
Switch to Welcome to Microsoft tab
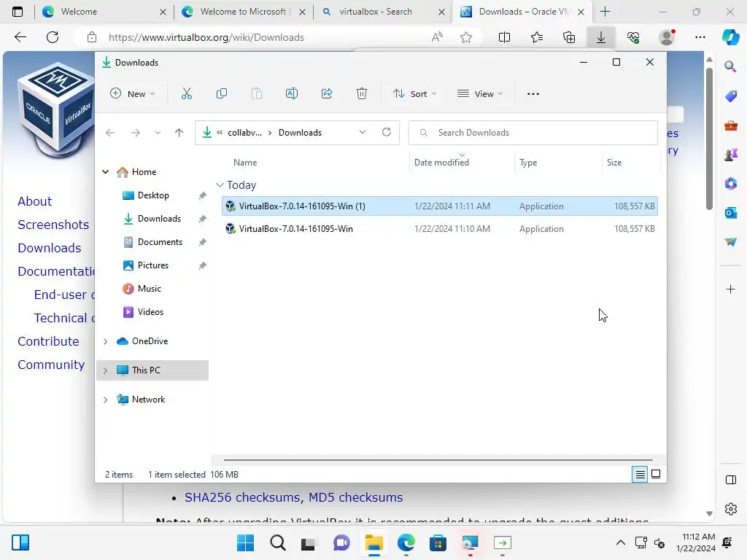243,12
